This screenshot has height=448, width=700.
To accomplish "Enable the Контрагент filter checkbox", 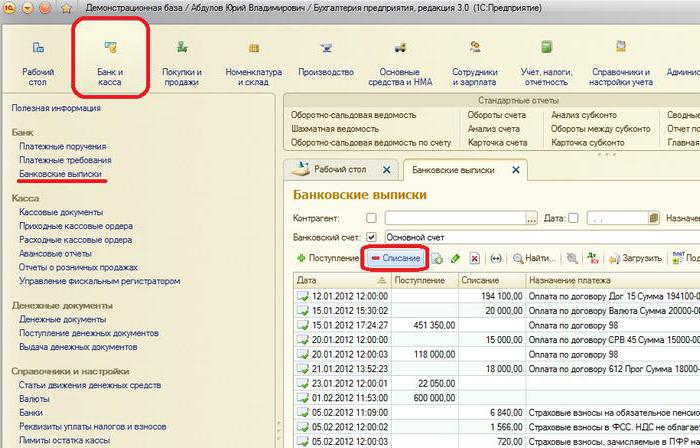I will pyautogui.click(x=371, y=218).
